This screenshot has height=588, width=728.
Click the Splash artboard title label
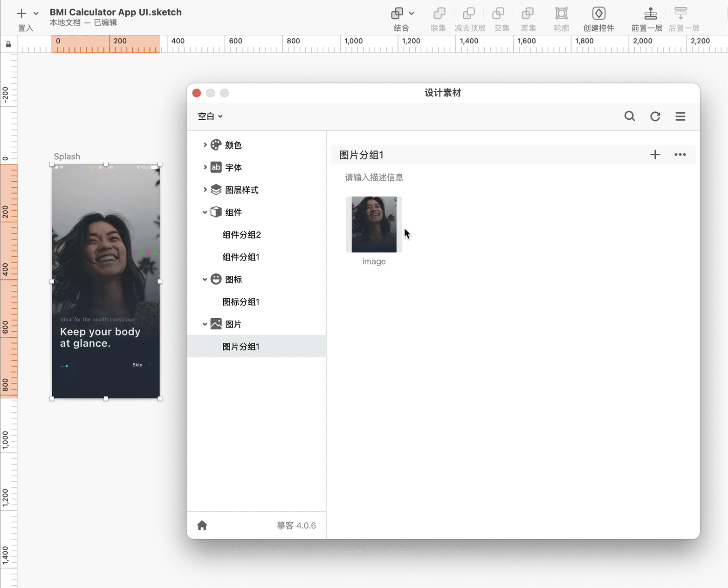point(67,157)
